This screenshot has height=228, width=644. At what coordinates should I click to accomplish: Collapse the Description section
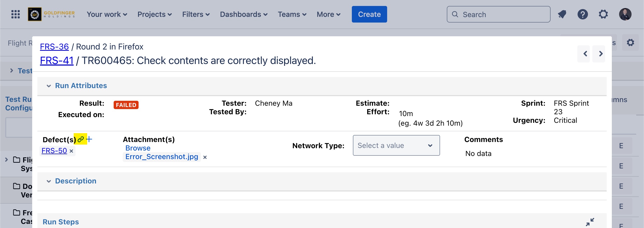pos(49,181)
